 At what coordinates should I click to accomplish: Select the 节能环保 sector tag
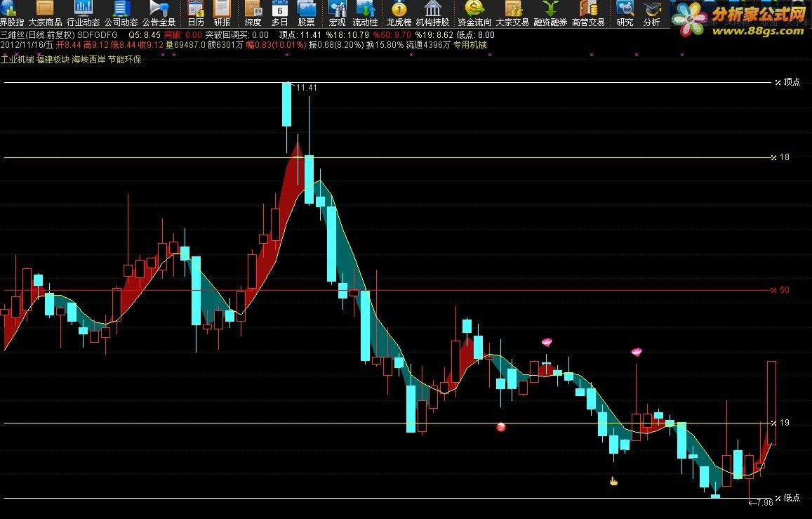pyautogui.click(x=125, y=60)
